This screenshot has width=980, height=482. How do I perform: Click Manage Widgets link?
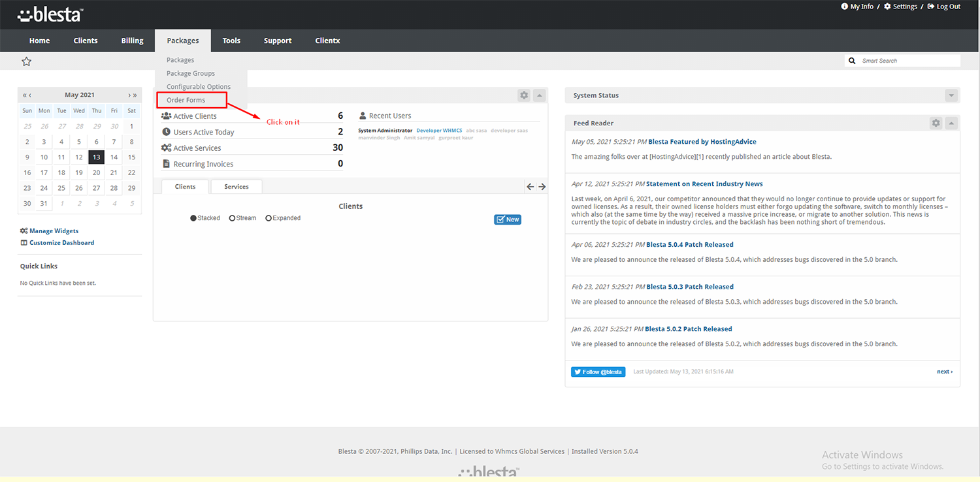point(49,231)
